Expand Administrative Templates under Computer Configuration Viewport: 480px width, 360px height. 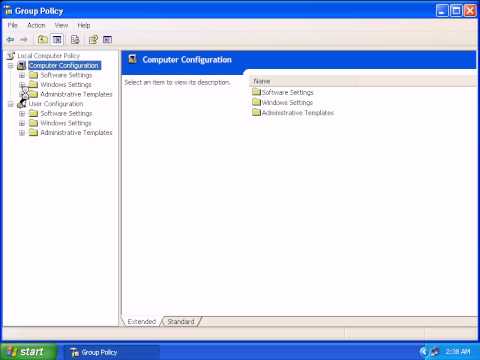point(22,94)
